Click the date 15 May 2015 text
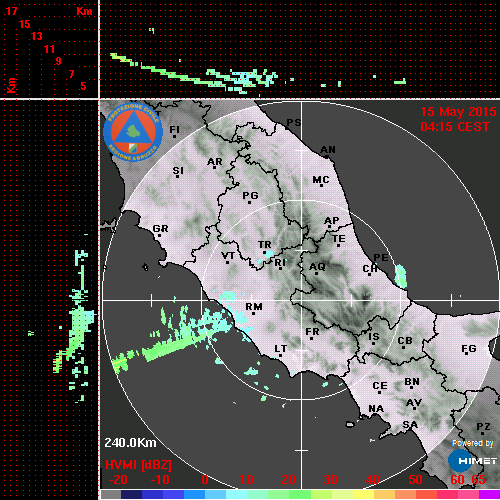 (458, 112)
